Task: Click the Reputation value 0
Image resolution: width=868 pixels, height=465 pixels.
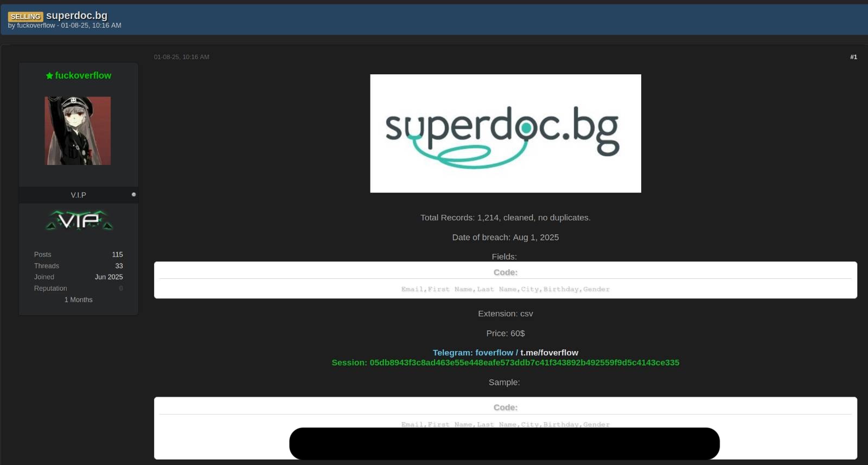Action: pos(121,289)
